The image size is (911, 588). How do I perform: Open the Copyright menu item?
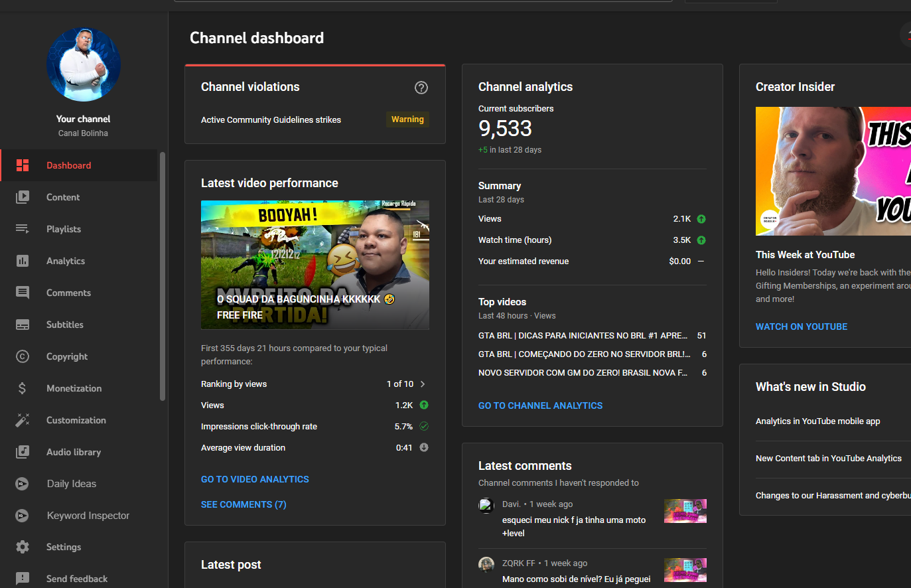point(78,356)
